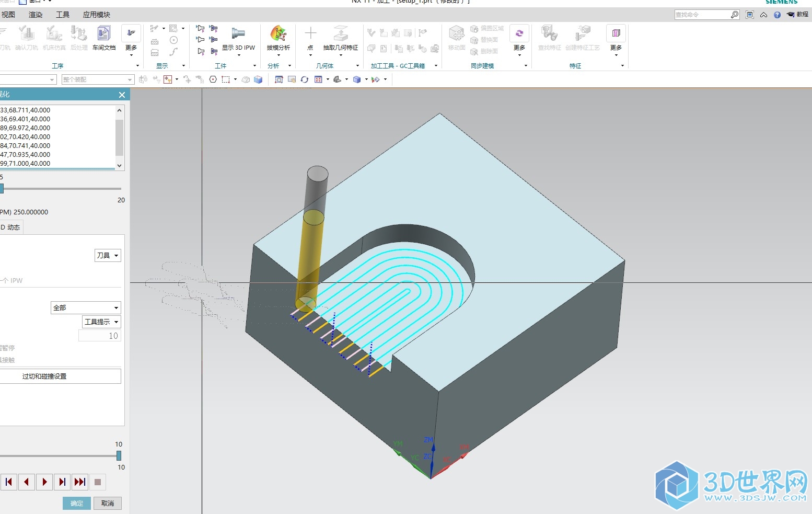The height and width of the screenshot is (514, 812).
Task: Click the blue shaded cube icon
Action: 258,79
